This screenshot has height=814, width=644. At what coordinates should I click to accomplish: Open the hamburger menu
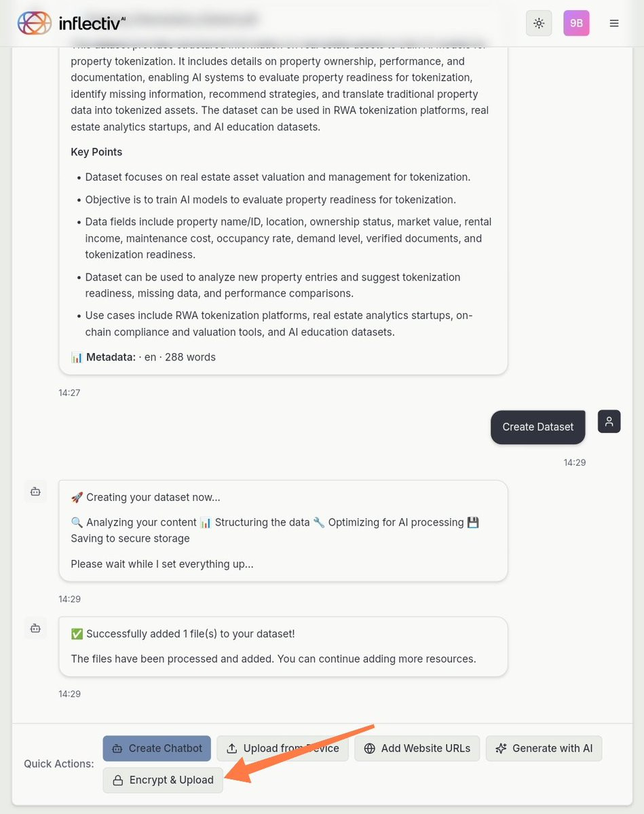614,23
